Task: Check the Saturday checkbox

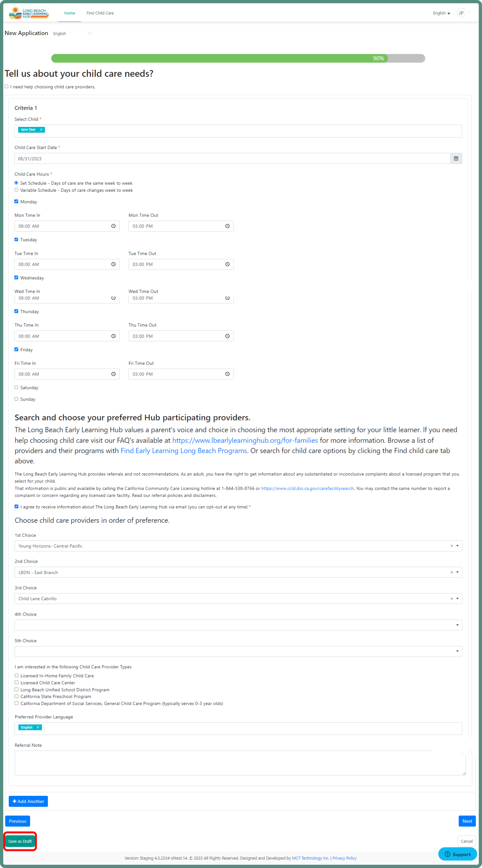Action: pyautogui.click(x=16, y=388)
